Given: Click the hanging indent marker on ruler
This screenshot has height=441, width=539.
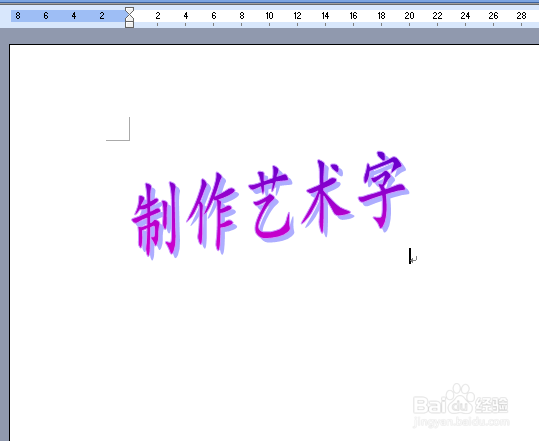Looking at the screenshot, I should [129, 19].
